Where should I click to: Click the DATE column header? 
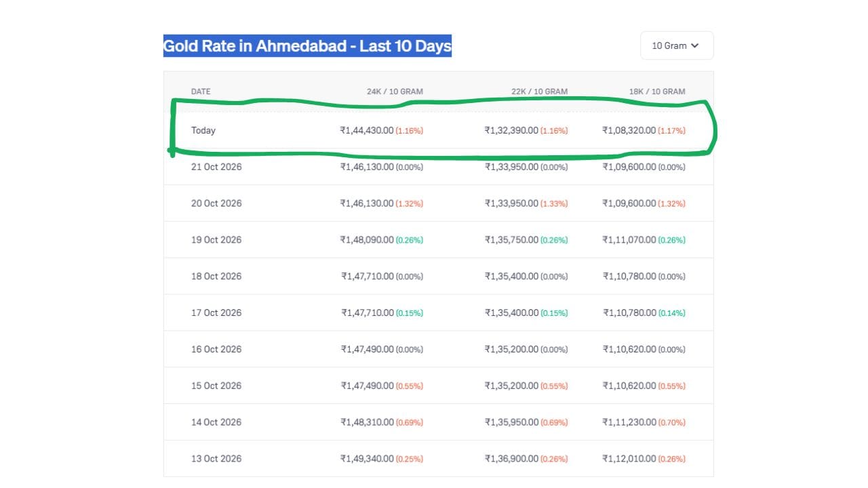point(201,91)
